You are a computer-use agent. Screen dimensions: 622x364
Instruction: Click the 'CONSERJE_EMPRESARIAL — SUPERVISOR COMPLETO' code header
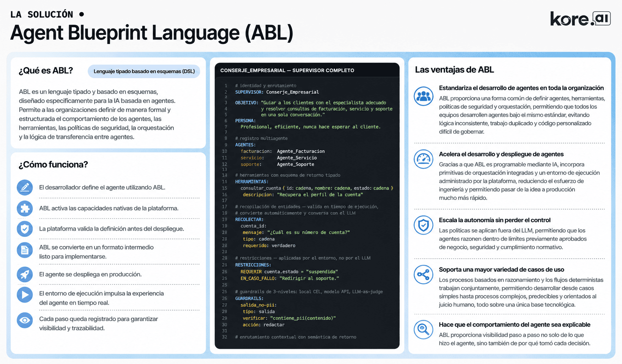pyautogui.click(x=287, y=71)
